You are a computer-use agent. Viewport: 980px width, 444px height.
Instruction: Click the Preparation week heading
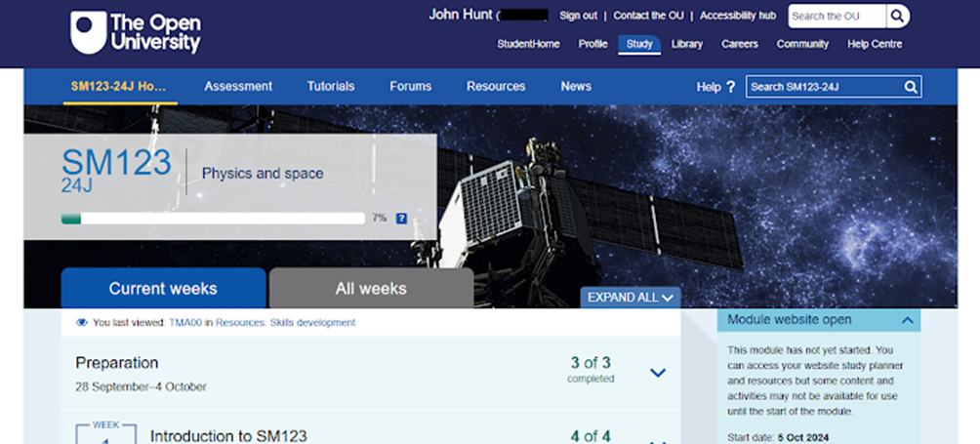[117, 363]
